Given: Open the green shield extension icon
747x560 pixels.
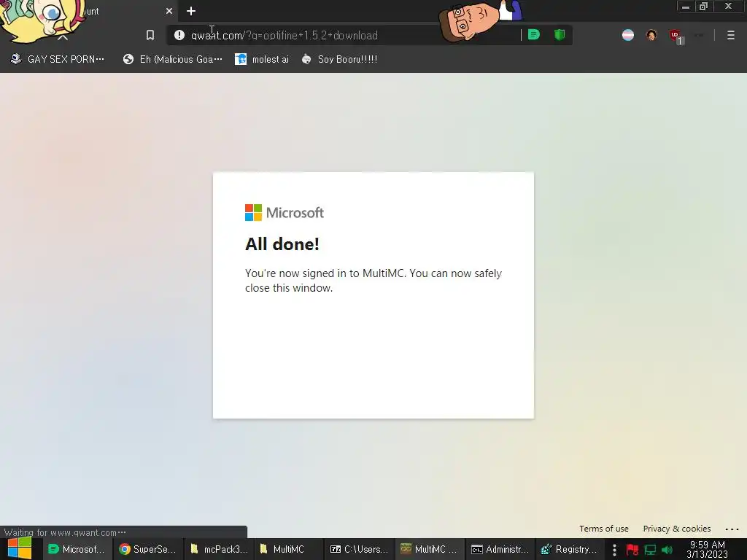Looking at the screenshot, I should tap(560, 35).
